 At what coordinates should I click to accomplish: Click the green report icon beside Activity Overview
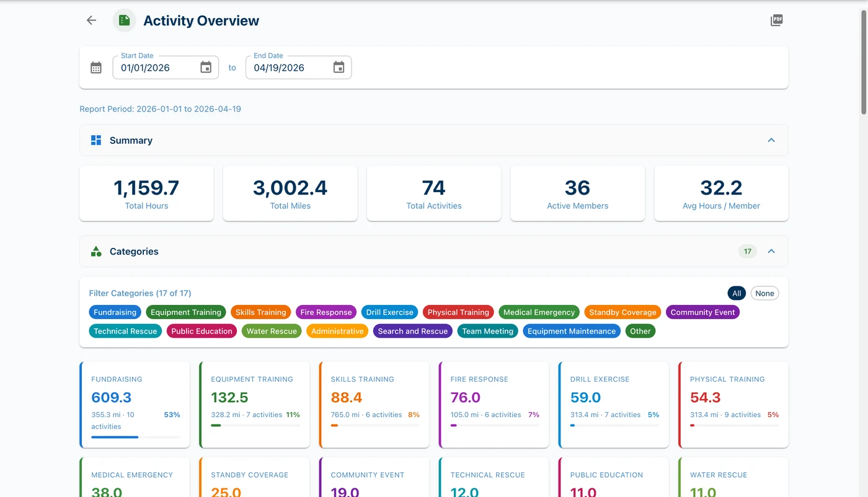click(x=125, y=20)
